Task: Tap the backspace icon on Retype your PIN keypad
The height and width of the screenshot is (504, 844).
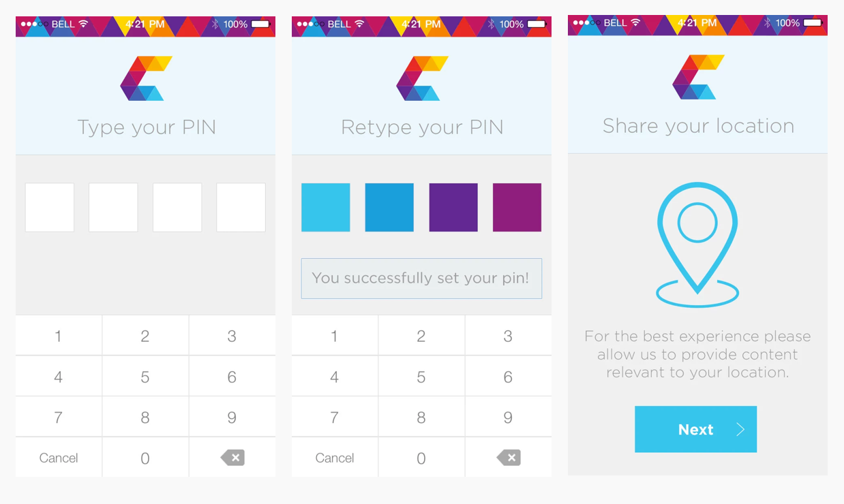Action: (x=509, y=458)
